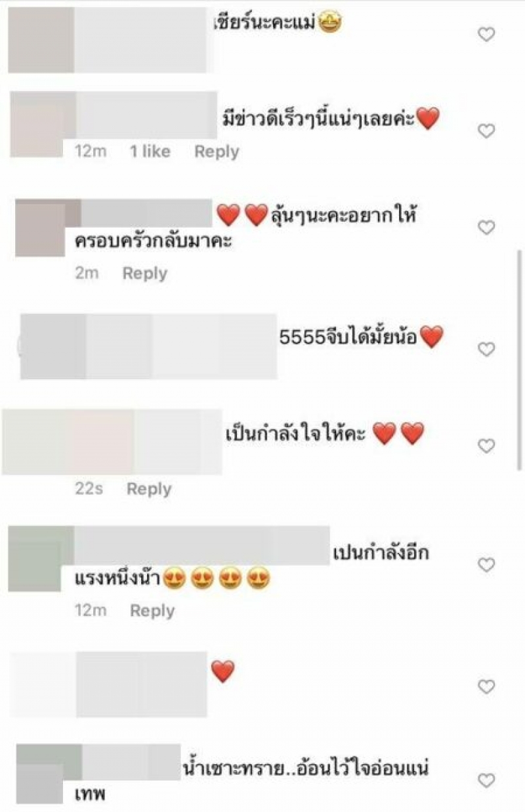The image size is (525, 812).
Task: Like the มีข่าวดีเร็วๆนี้ comment with heart icon
Action: pos(486,131)
